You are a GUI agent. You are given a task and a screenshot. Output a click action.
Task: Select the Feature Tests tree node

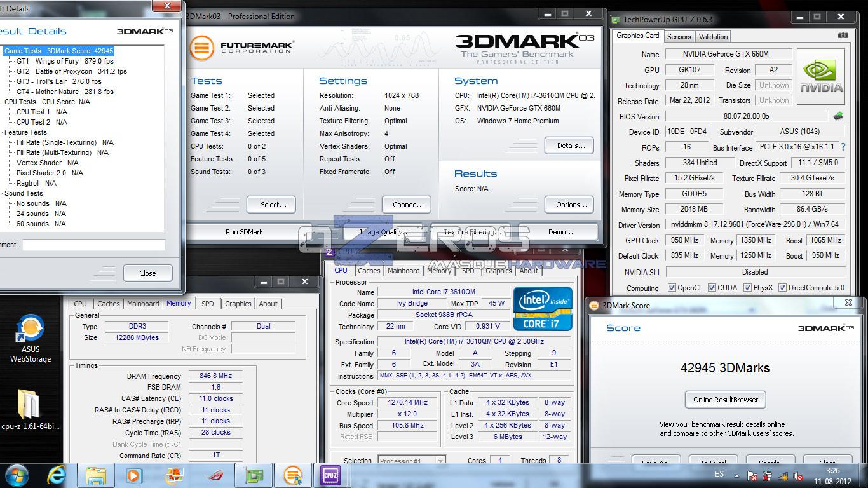click(x=25, y=132)
